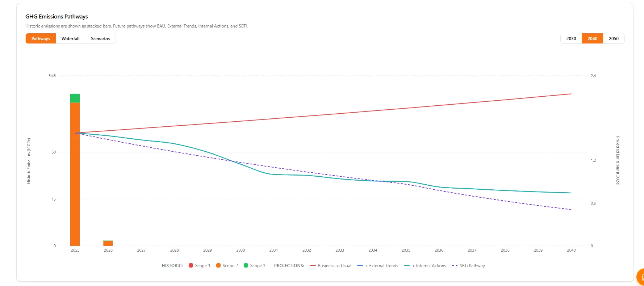
Task: Select the 2050 time horizon option
Action: [x=614, y=38]
